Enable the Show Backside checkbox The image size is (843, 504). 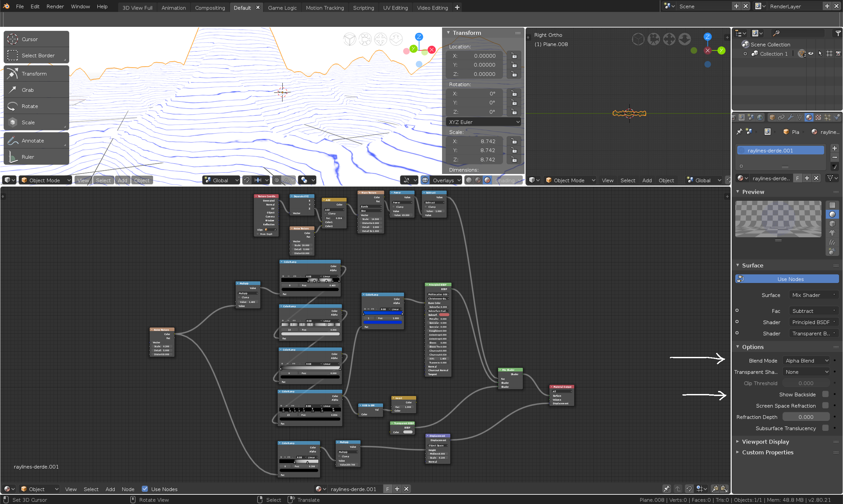825,394
